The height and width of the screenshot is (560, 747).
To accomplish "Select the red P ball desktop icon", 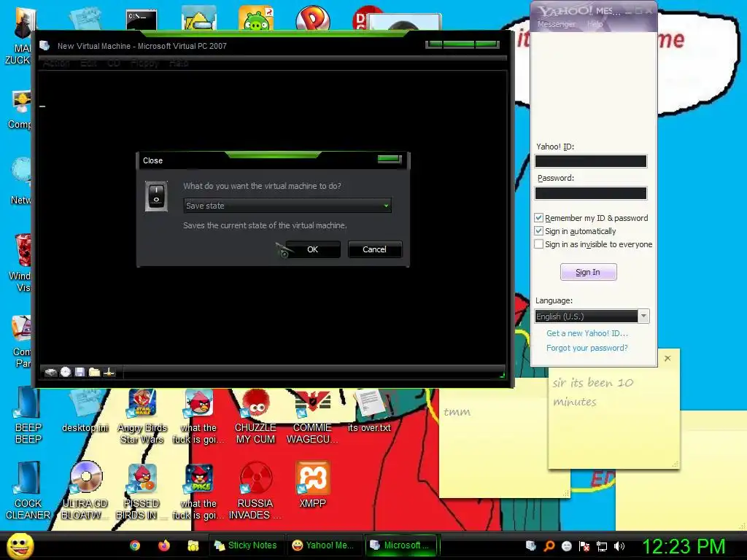I will 313,19.
